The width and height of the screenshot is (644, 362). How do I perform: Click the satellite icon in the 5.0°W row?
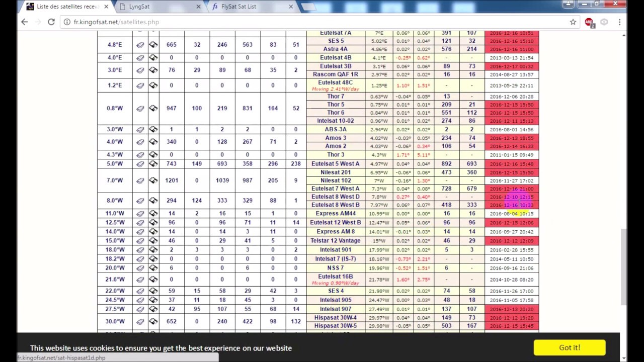click(153, 164)
